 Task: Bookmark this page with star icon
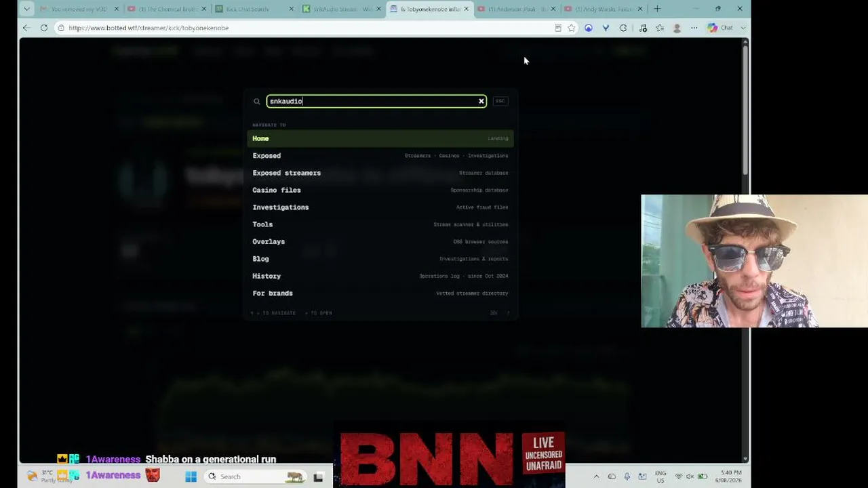click(572, 28)
